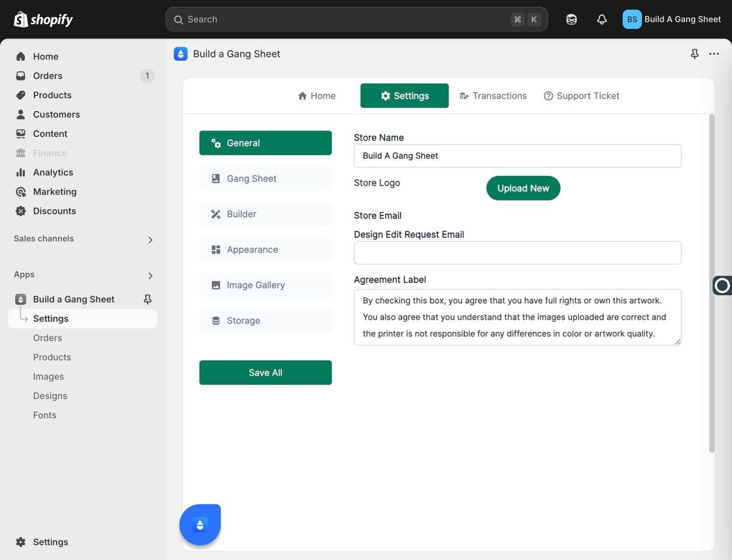Image resolution: width=732 pixels, height=560 pixels.
Task: Select Settings under Build a Gang Sheet
Action: [x=82, y=319]
